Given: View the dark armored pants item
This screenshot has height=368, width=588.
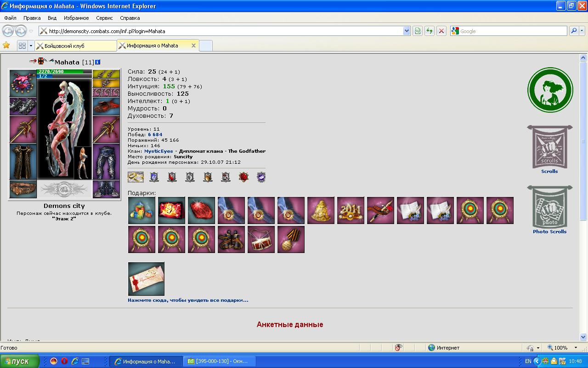Looking at the screenshot, I should [x=106, y=161].
